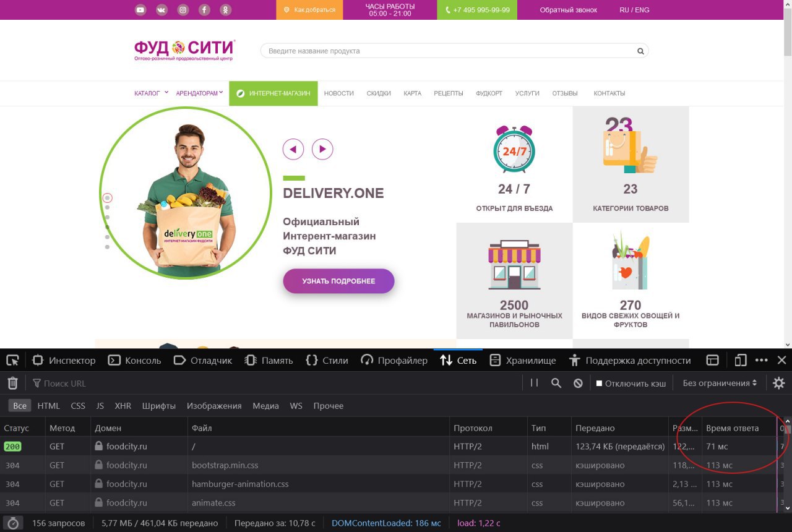792x532 pixels.
Task: Filter network requests by CSS
Action: [x=78, y=406]
